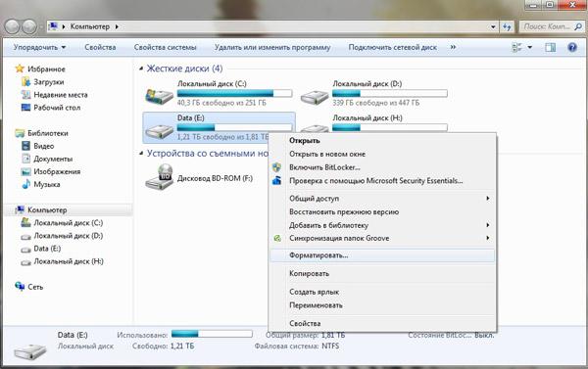This screenshot has width=588, height=369.
Task: Click Компьютер icon in navigation pane
Action: point(20,209)
